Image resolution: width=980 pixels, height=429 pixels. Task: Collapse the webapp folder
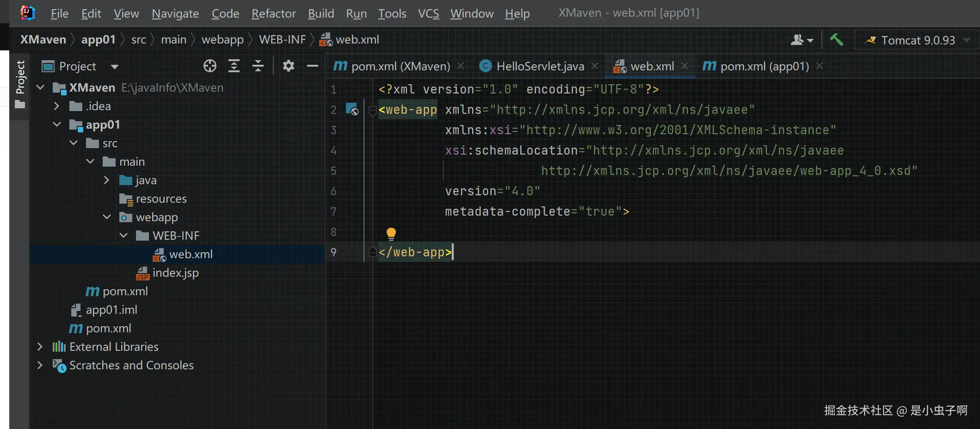pos(107,217)
